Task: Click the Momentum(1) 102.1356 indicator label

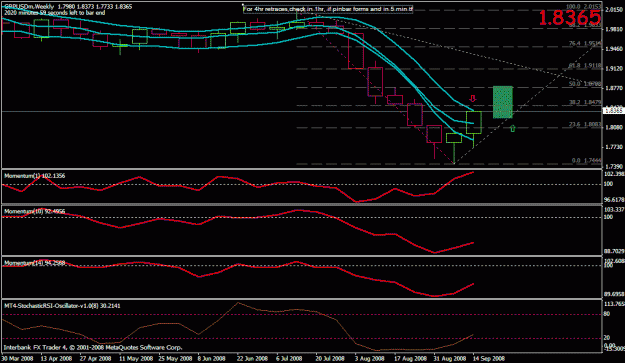Action: pos(35,176)
